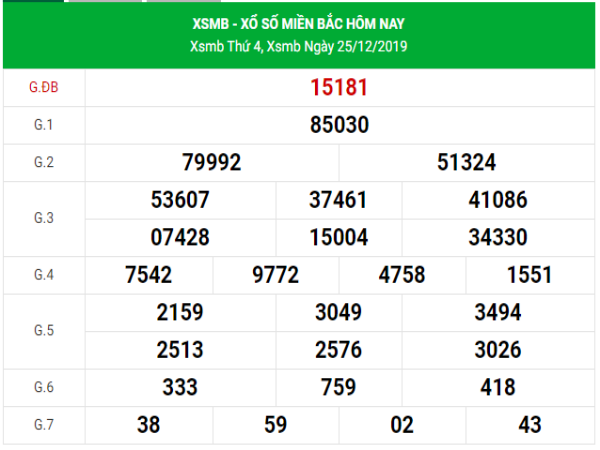Select G.3 number 53607
600x450 pixels.
(180, 199)
